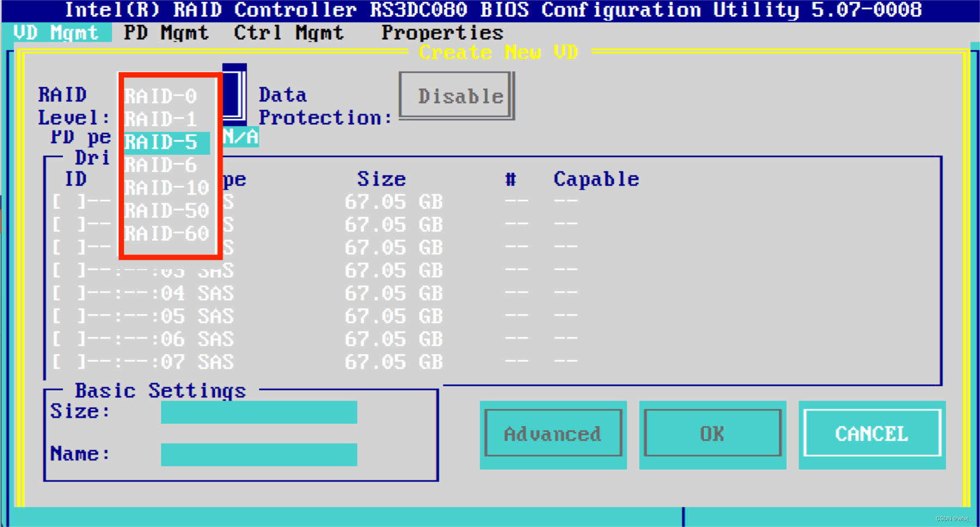Viewport: 980px width, 527px height.
Task: Open the Ctrl Mgmt tab
Action: click(x=289, y=33)
